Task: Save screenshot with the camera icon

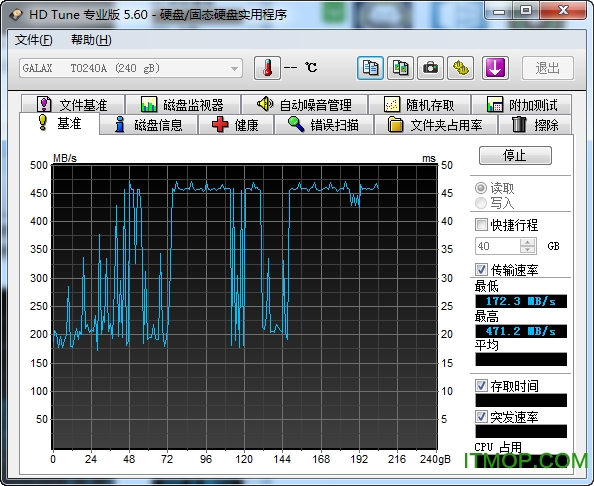Action: click(430, 68)
